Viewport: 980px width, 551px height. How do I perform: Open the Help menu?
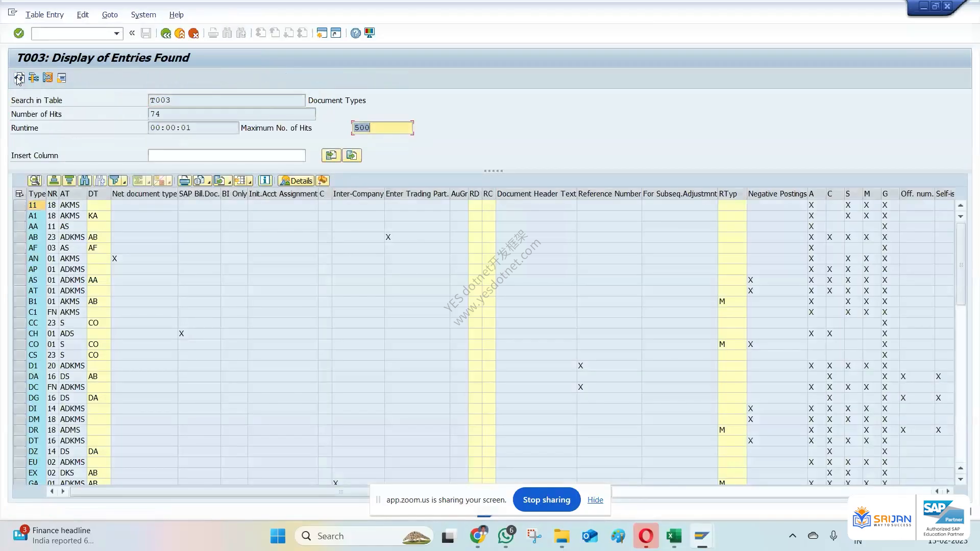click(x=176, y=15)
